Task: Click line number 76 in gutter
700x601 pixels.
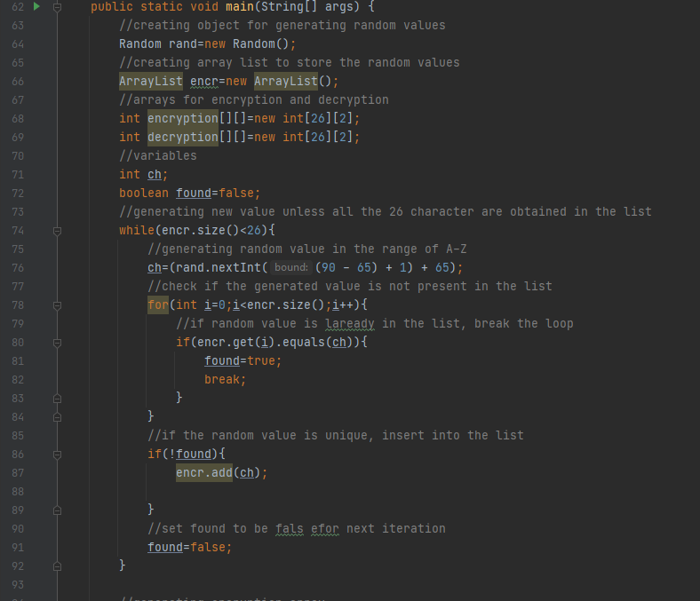Action: click(18, 268)
